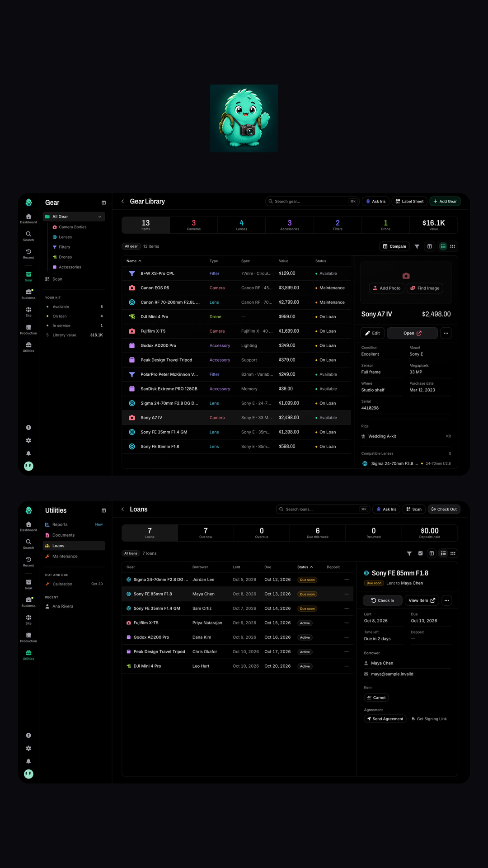
Task: Collapse the Utilities side panel using panel icon
Action: (103, 510)
